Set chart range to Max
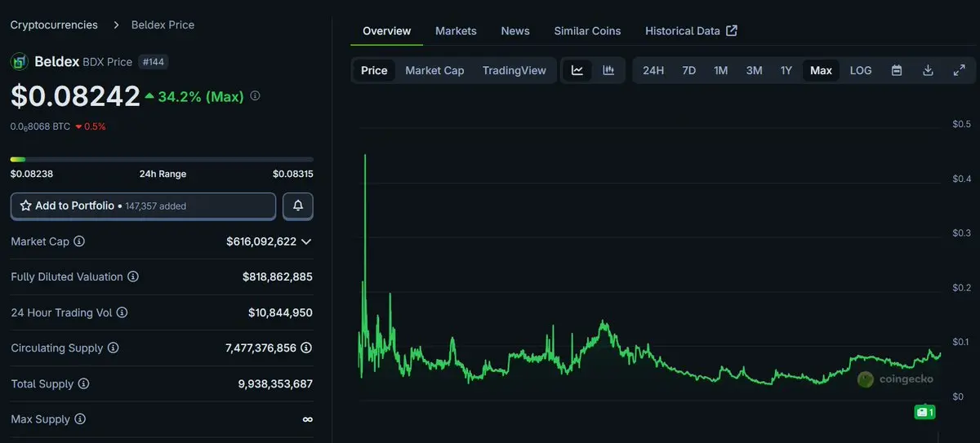This screenshot has height=443, width=980. click(x=821, y=70)
